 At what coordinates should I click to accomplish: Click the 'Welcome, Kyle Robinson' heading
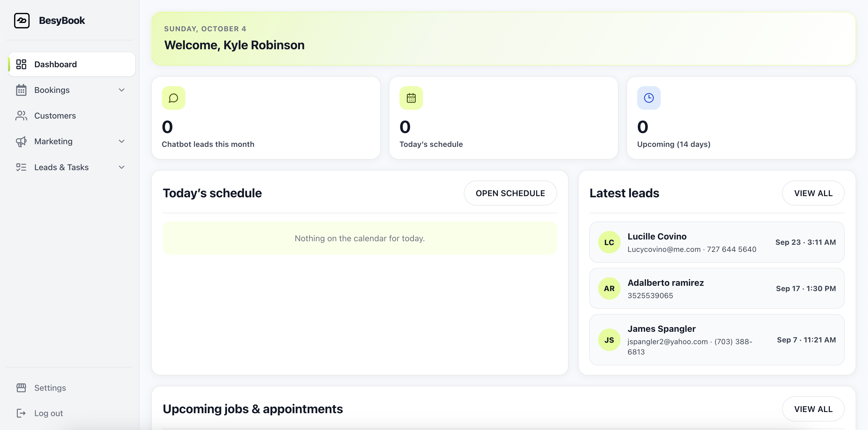coord(234,45)
